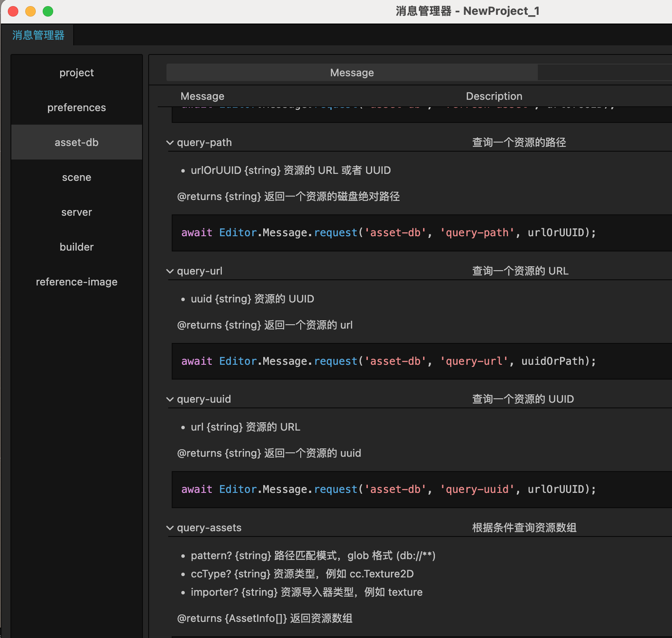The height and width of the screenshot is (638, 672).
Task: Click the pattern? {string} parameter line
Action: [x=313, y=556]
